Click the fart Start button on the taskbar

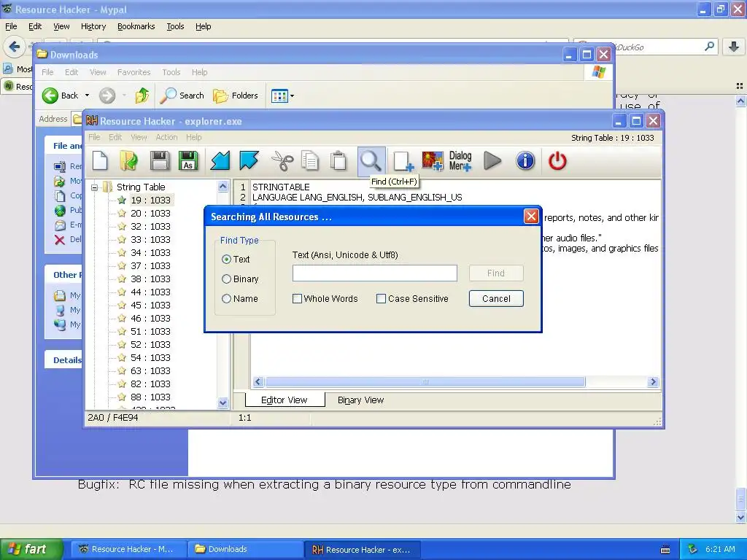point(31,549)
